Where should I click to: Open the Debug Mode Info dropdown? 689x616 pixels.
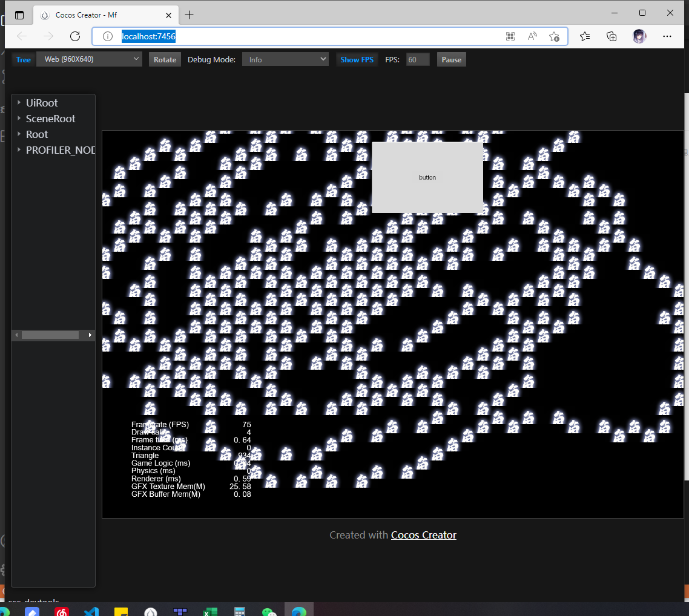pyautogui.click(x=286, y=59)
